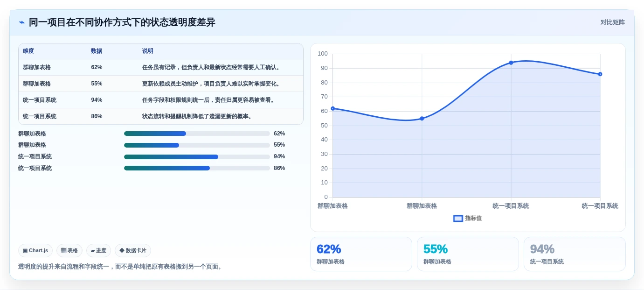
Task: Open the 94% 统一项目系统 stat card
Action: coord(575,254)
